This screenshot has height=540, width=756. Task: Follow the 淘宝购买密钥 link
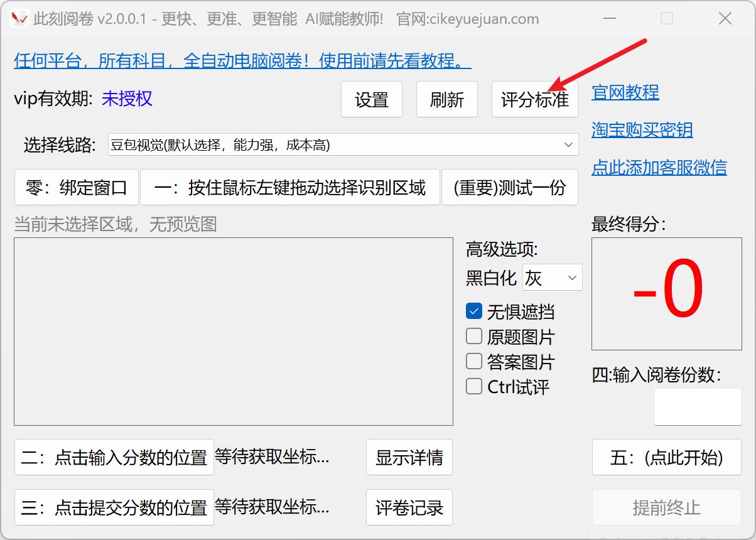tap(642, 130)
